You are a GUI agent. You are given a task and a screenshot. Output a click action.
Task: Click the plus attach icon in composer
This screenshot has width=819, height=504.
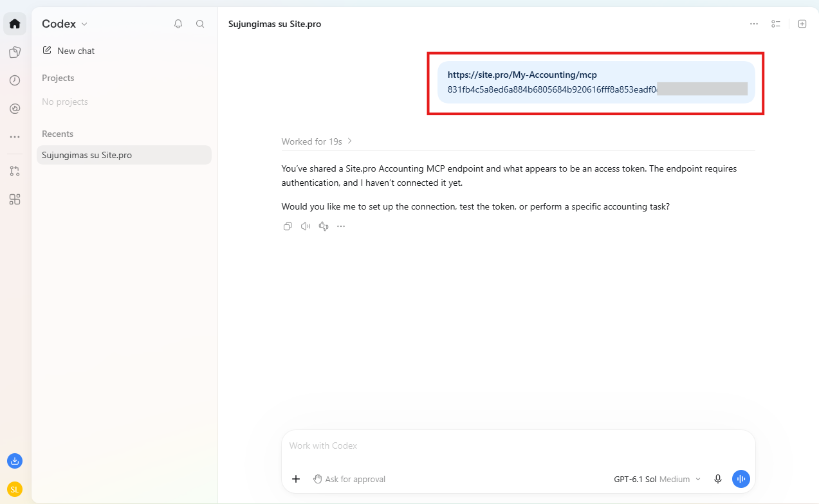click(296, 479)
